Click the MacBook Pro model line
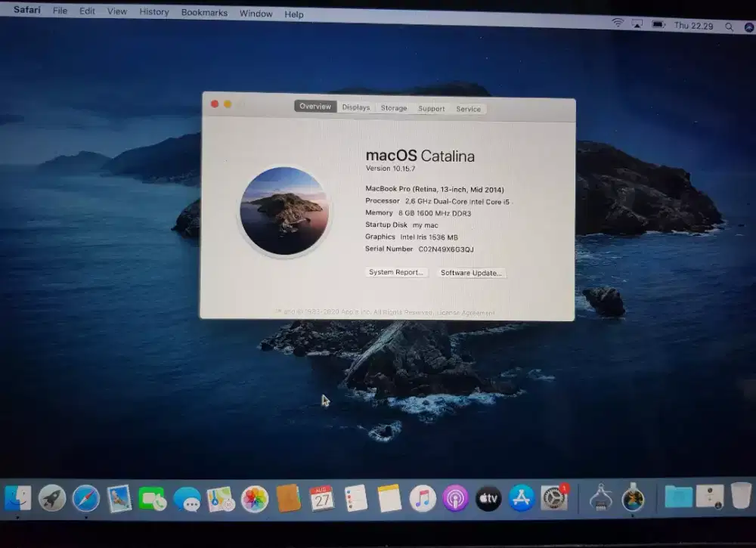This screenshot has width=756, height=548. click(435, 190)
